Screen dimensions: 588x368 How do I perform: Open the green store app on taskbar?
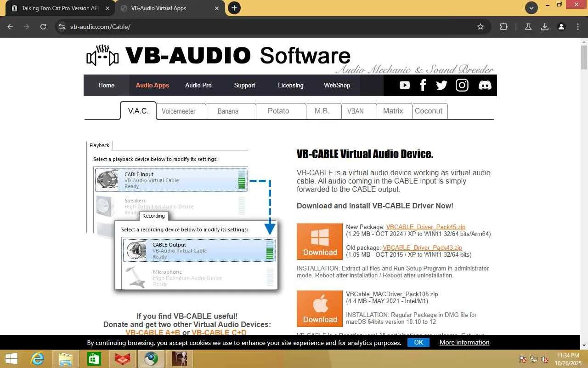point(94,359)
